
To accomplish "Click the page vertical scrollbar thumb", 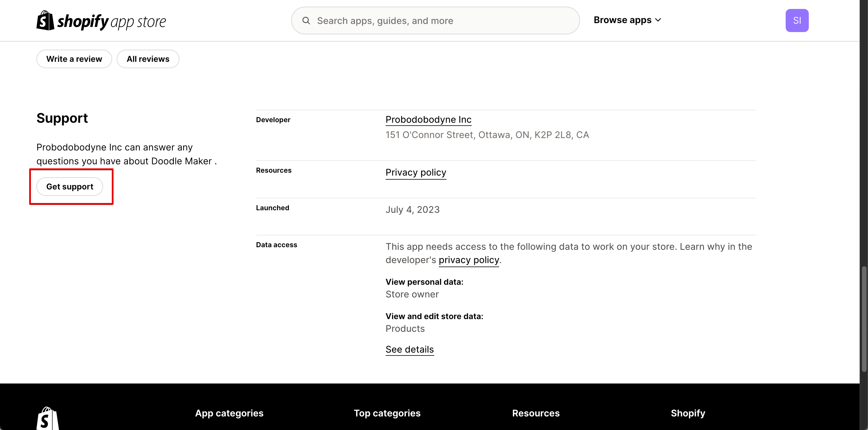I will (x=864, y=319).
